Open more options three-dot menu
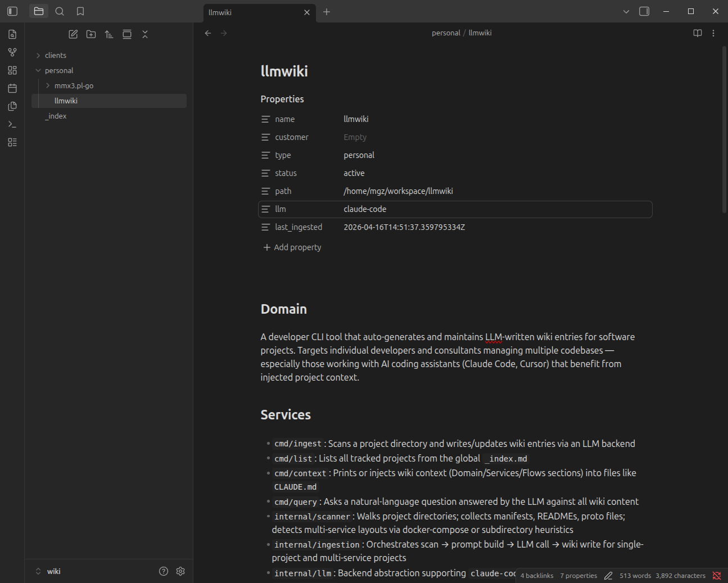 [713, 33]
